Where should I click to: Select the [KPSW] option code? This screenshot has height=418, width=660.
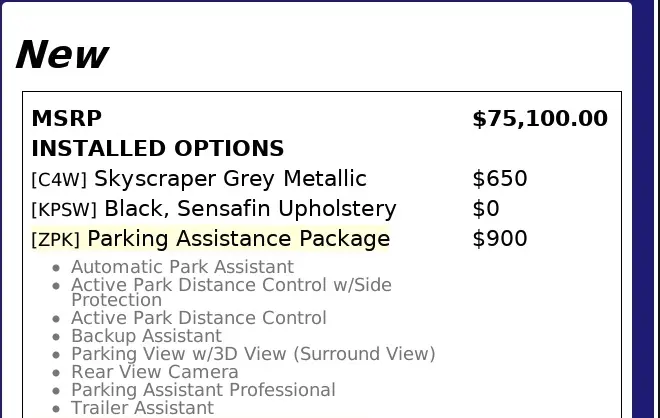point(64,210)
